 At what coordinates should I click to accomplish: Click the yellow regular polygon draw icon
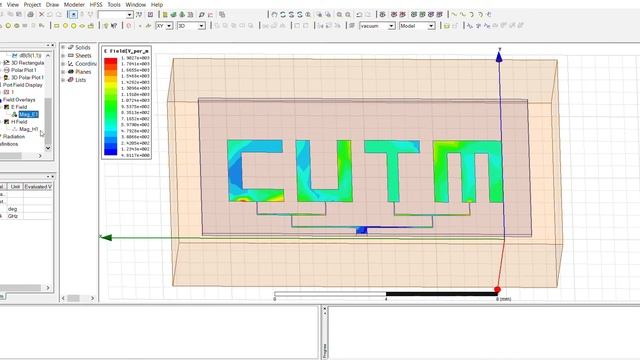click(x=73, y=26)
